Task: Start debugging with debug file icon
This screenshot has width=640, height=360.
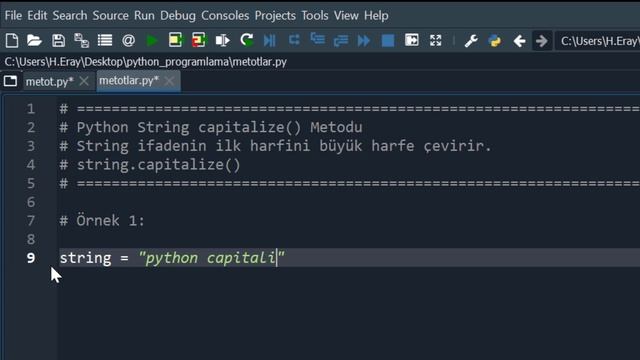Action: point(270,40)
